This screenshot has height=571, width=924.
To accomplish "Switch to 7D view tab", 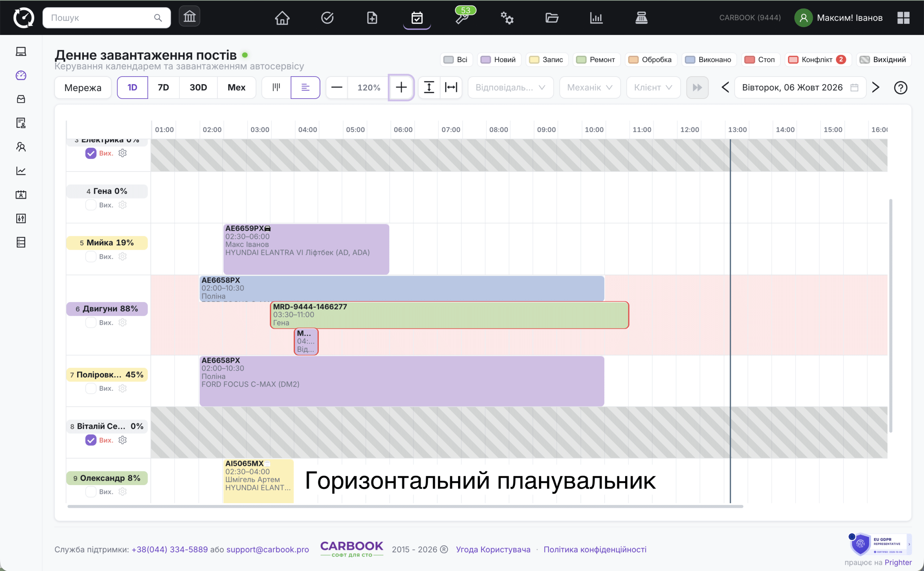I will click(163, 88).
